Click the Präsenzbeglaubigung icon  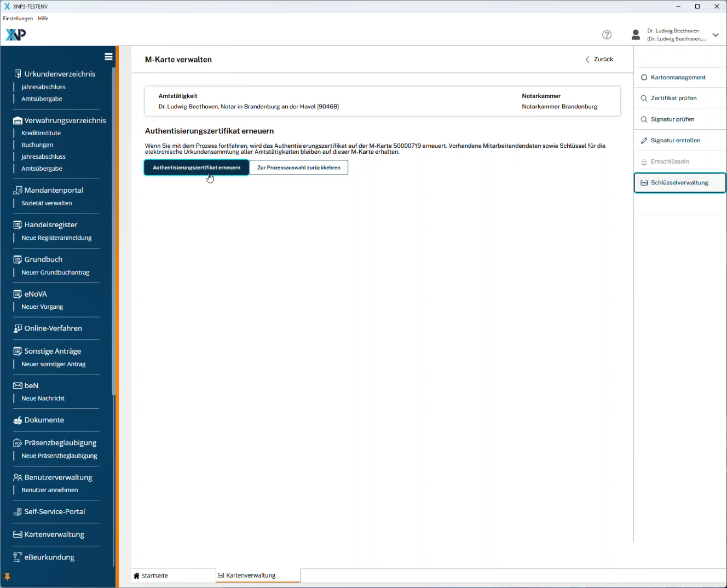pos(18,443)
